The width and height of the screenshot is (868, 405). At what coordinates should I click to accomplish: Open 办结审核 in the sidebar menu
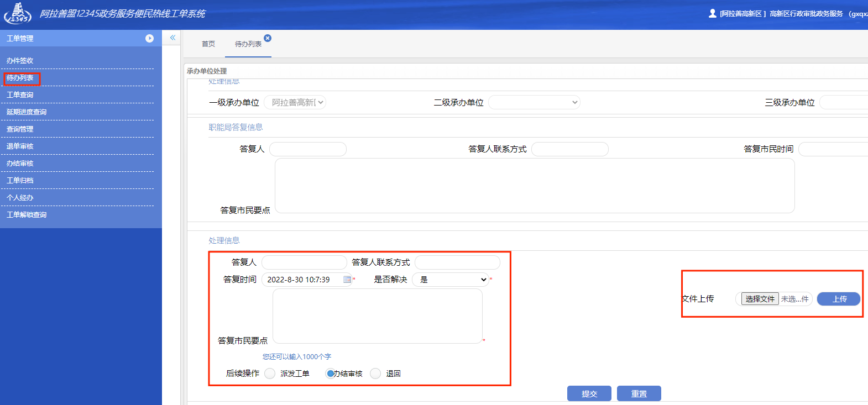pyautogui.click(x=20, y=164)
